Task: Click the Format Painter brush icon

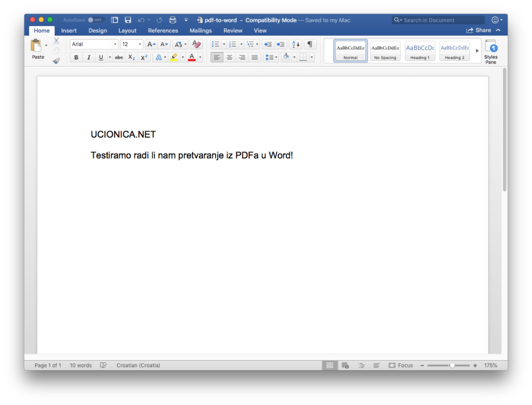Action: [x=56, y=61]
